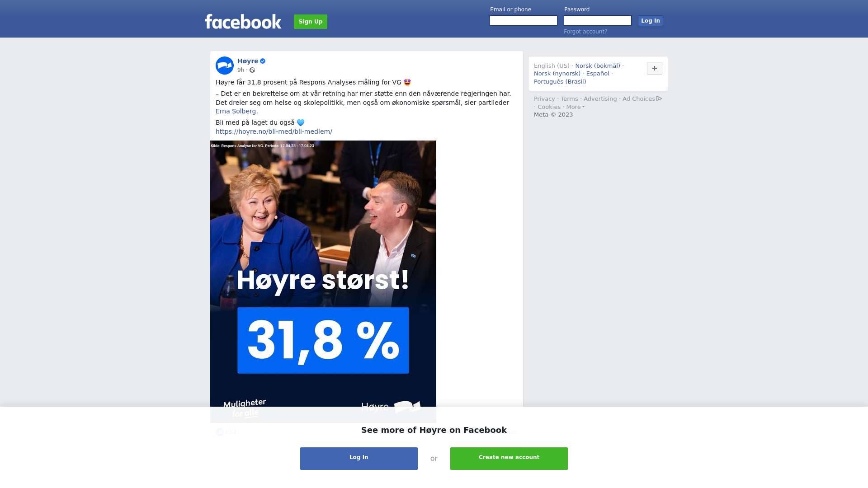
Task: Open the hoyre.no bli-medlem link
Action: (274, 131)
